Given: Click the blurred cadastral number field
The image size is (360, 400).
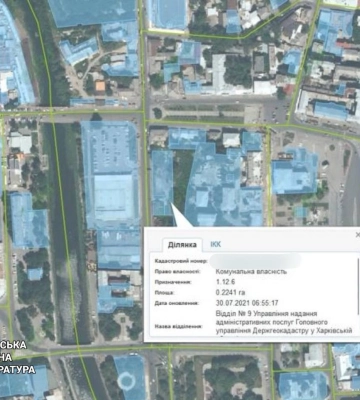Looking at the screenshot, I should 256,260.
